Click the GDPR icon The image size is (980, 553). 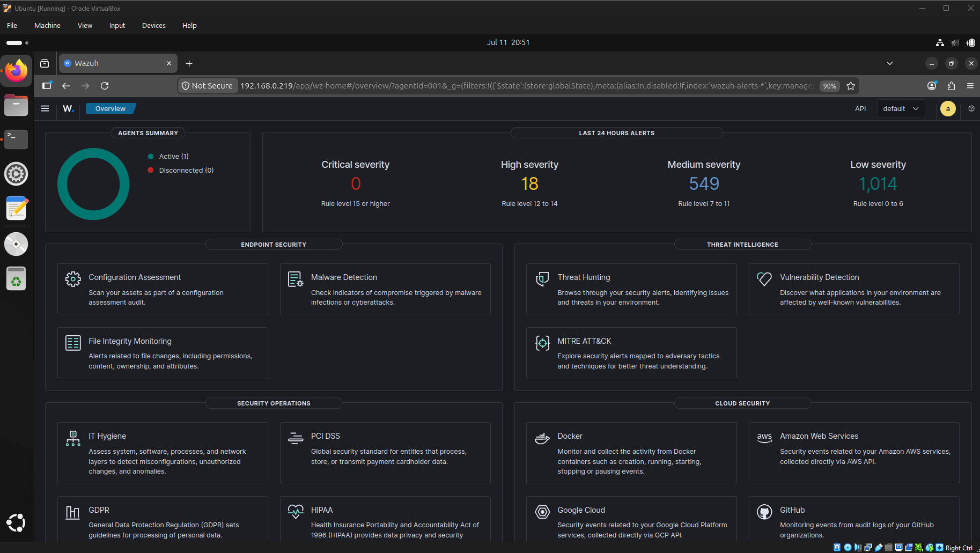tap(73, 512)
